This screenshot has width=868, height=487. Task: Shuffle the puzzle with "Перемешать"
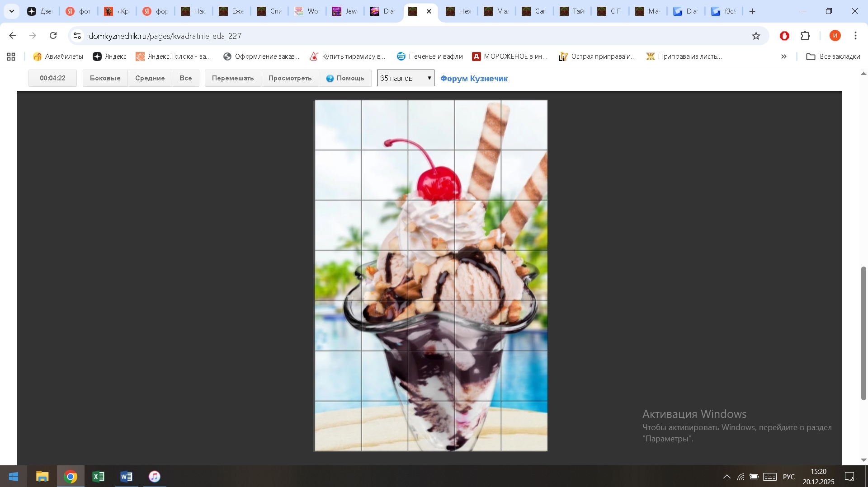[233, 78]
